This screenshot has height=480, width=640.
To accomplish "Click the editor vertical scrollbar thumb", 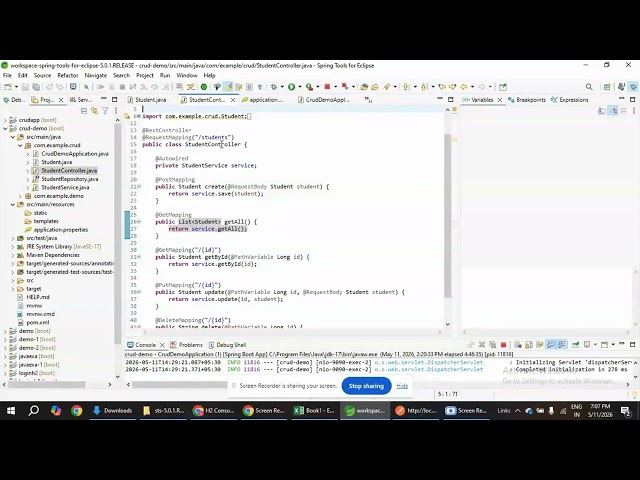I will 447,216.
